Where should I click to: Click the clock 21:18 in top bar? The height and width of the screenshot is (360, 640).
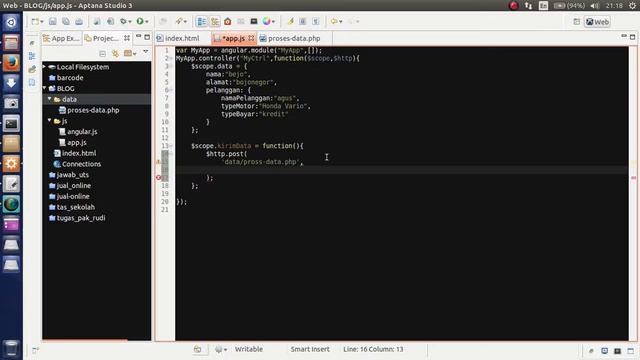click(614, 6)
